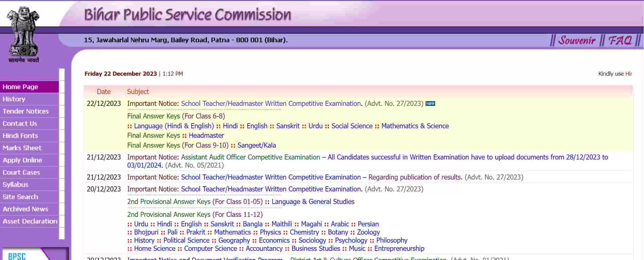This screenshot has height=260, width=644.
Task: Open Court Cases in sidebar
Action: pyautogui.click(x=29, y=172)
